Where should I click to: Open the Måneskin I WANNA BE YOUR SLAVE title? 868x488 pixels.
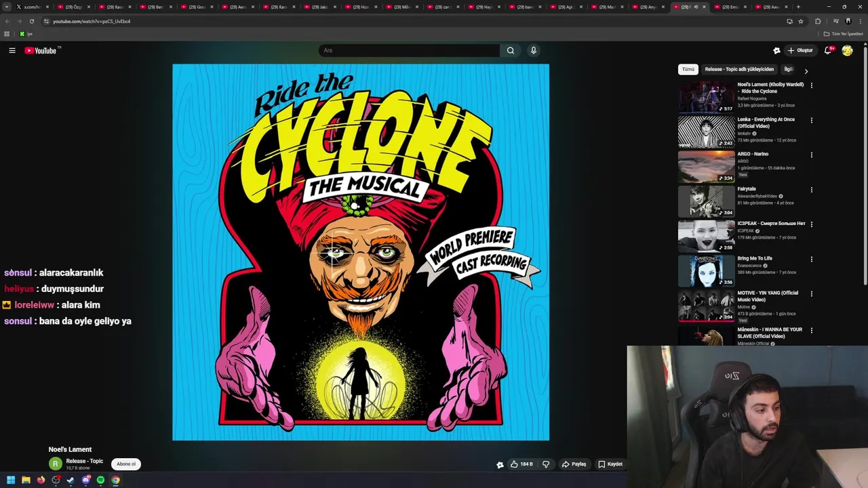point(770,333)
